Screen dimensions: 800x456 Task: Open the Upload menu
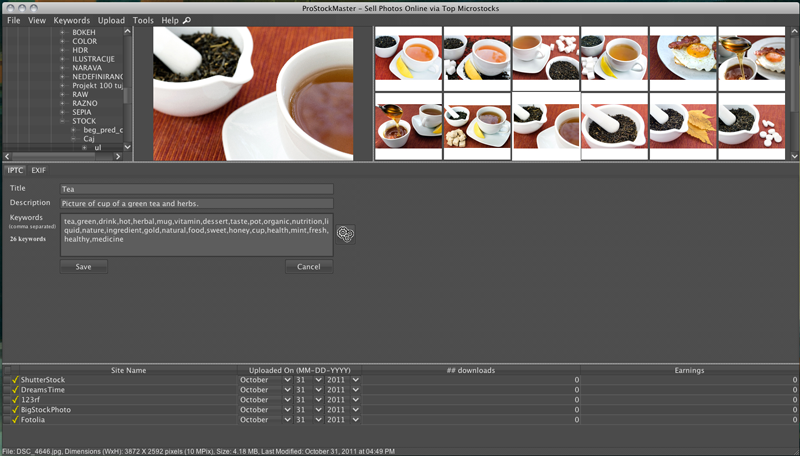click(x=111, y=20)
